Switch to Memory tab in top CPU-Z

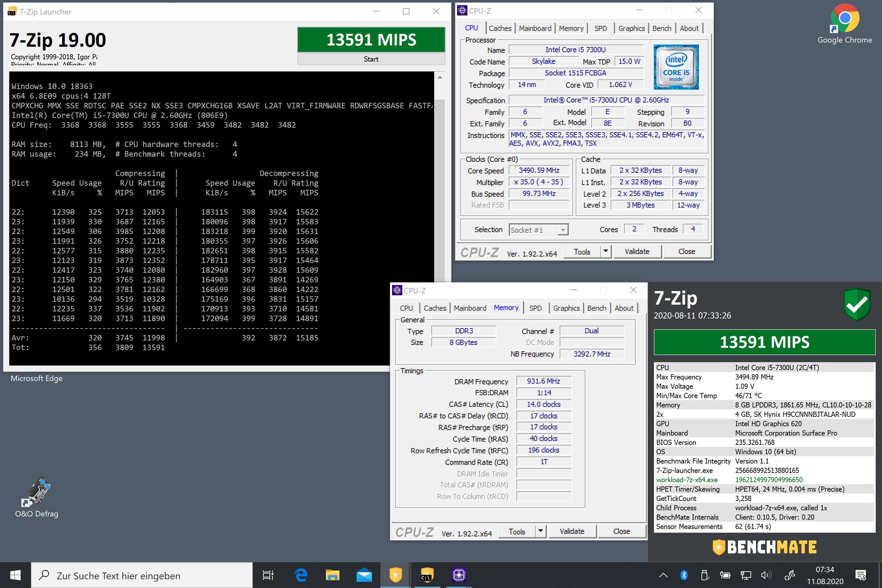click(x=571, y=28)
